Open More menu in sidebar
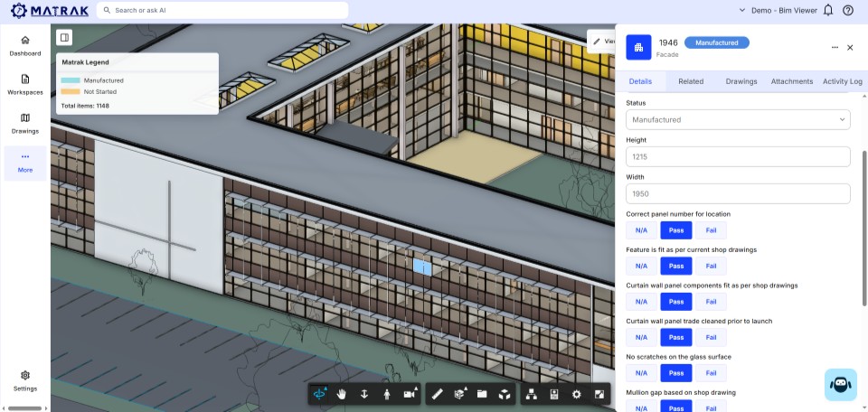Viewport: 868px width, 412px height. 25,164
